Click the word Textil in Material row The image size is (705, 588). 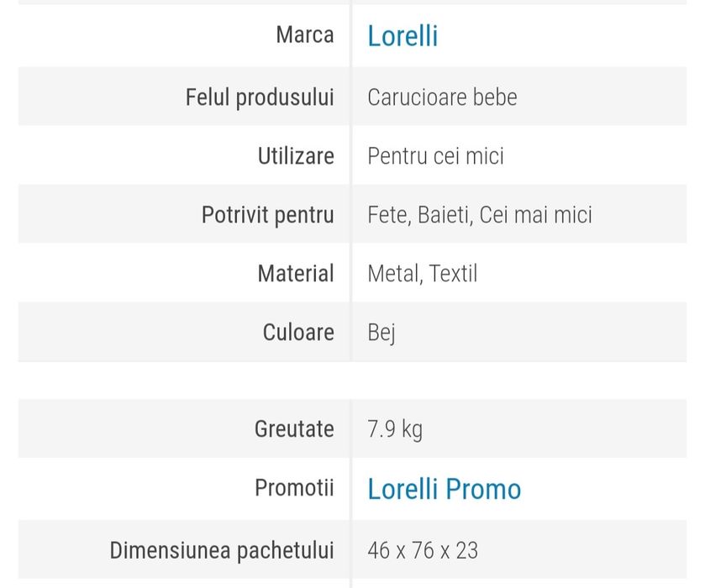[453, 273]
